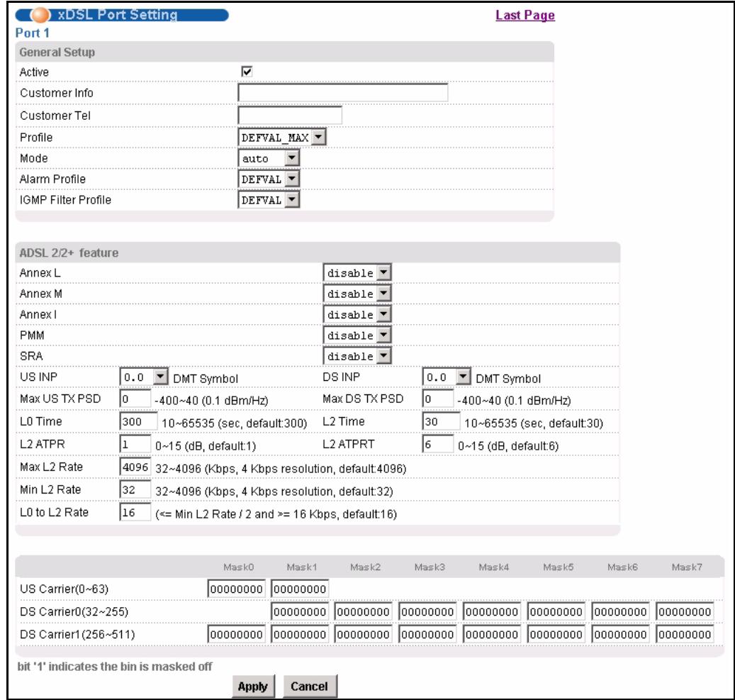
Task: Open the PMM dropdown
Action: coord(357,335)
